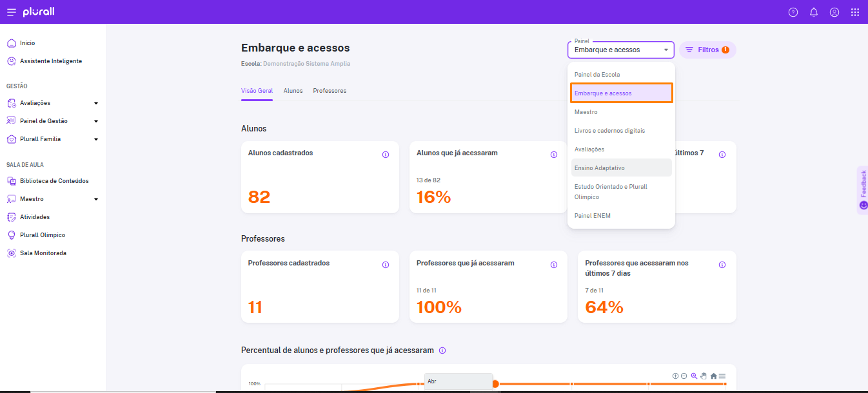Image resolution: width=868 pixels, height=393 pixels.
Task: Click the 82 Alunos cadastrados value
Action: (259, 196)
